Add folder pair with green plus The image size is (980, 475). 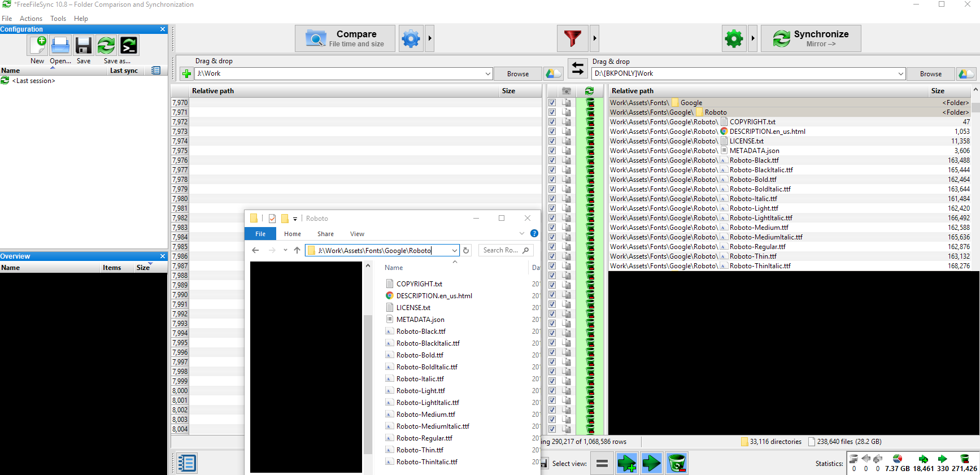[x=186, y=73]
